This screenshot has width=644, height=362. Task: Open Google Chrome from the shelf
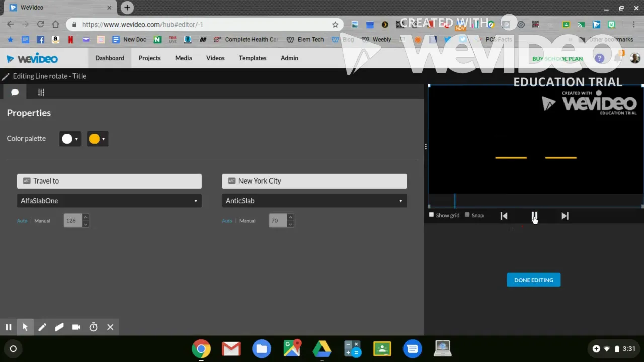[x=201, y=349]
